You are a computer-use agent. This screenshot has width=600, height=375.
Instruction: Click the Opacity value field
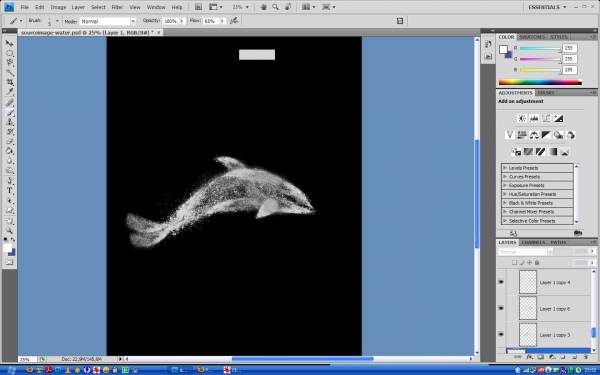coord(171,21)
